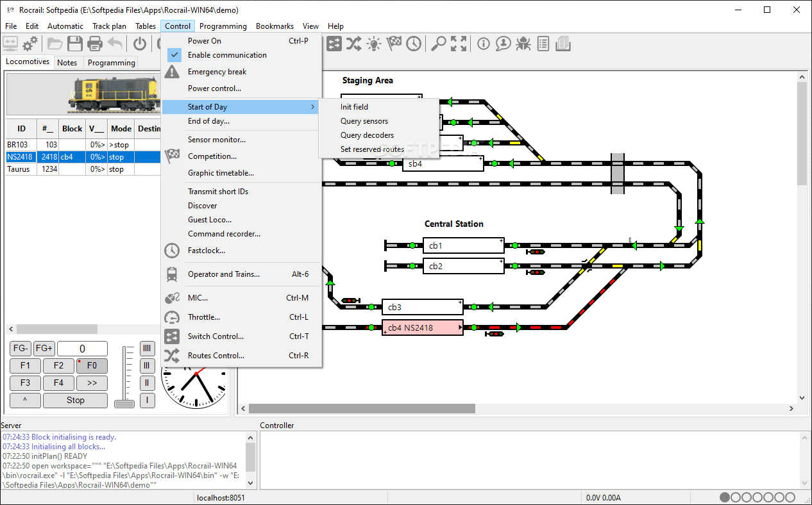The height and width of the screenshot is (505, 812).
Task: Open Switch Control from the toolbar
Action: click(x=334, y=44)
